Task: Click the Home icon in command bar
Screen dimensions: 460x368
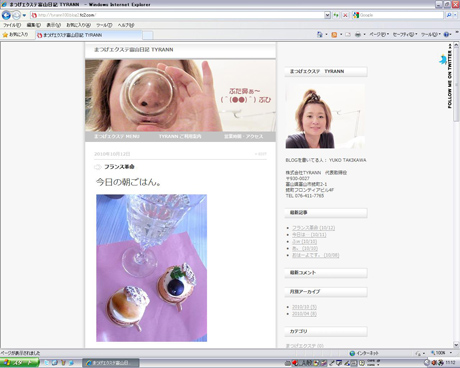Action: click(320, 34)
